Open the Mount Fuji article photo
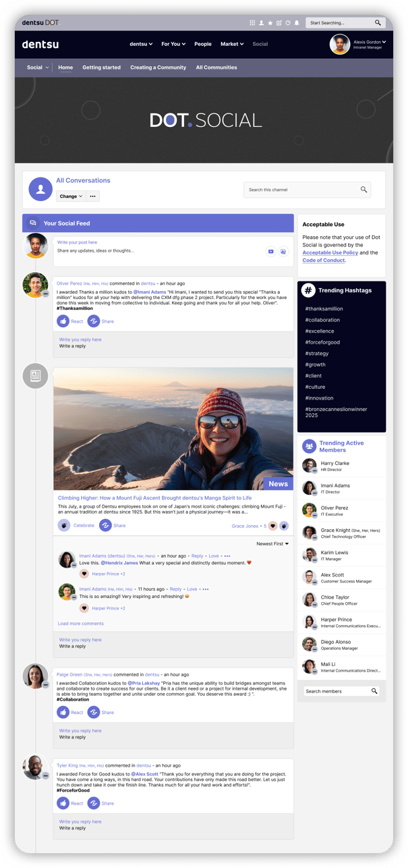This screenshot has height=868, width=408. point(173,429)
